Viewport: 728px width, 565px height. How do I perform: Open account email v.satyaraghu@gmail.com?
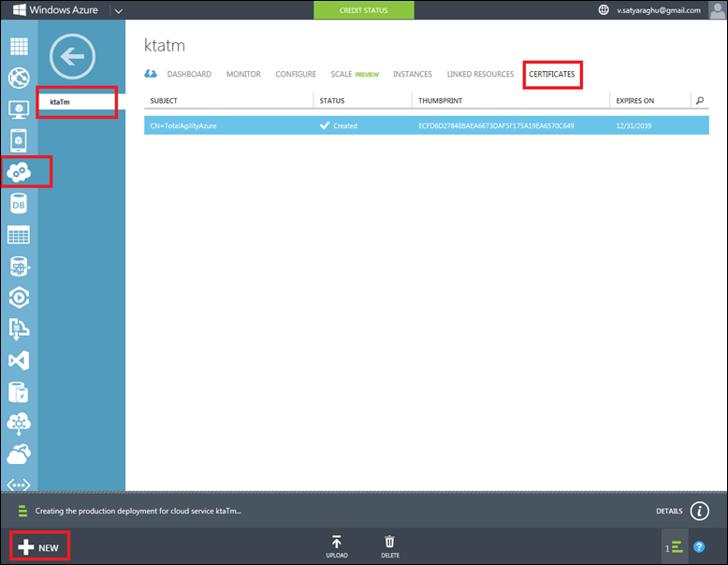pyautogui.click(x=659, y=10)
